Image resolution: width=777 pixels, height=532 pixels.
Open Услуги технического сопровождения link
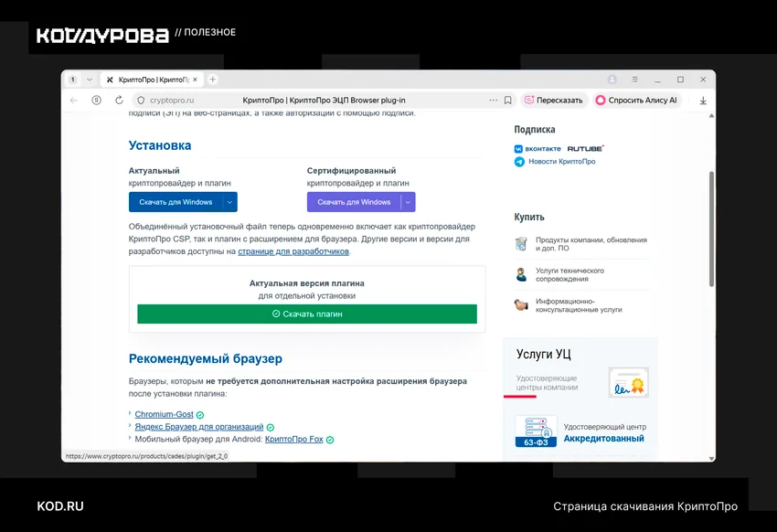click(569, 274)
